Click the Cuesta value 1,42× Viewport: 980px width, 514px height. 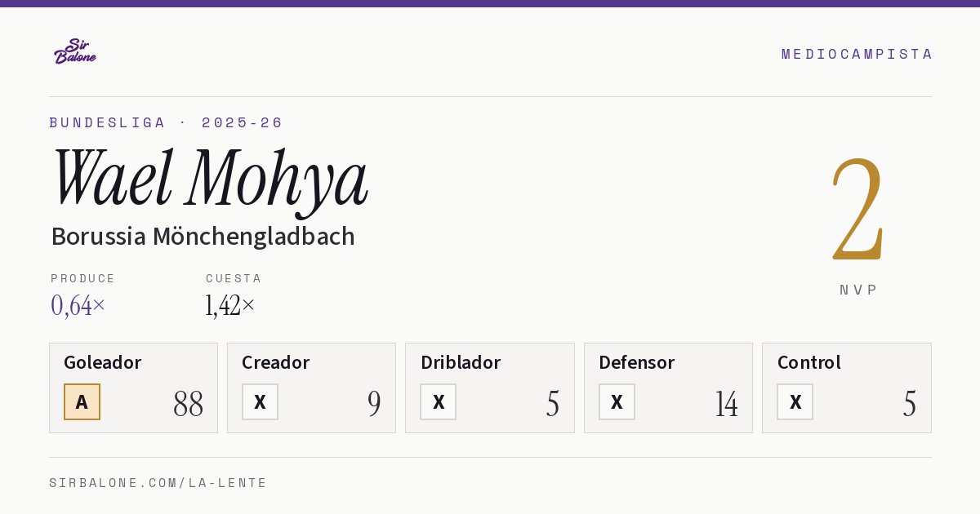tap(230, 305)
